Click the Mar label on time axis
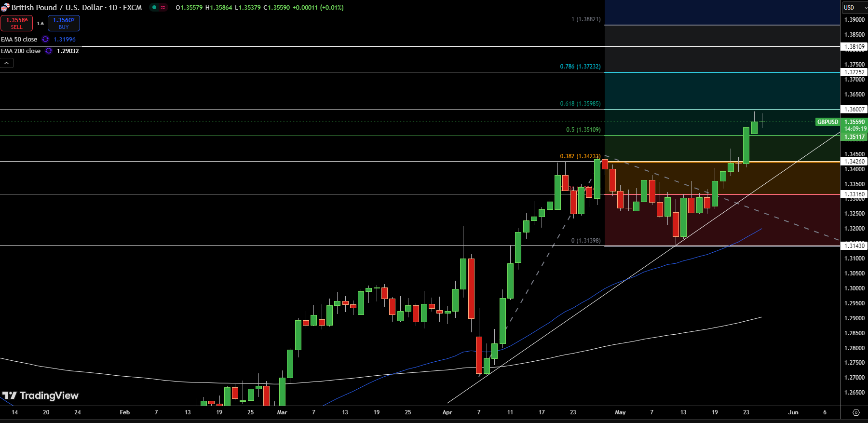Screen dimensions: 868x423 coord(282,412)
